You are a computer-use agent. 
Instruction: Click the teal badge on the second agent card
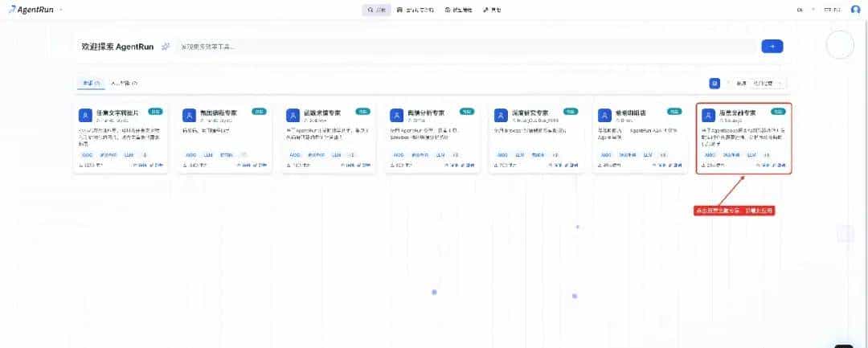(259, 111)
